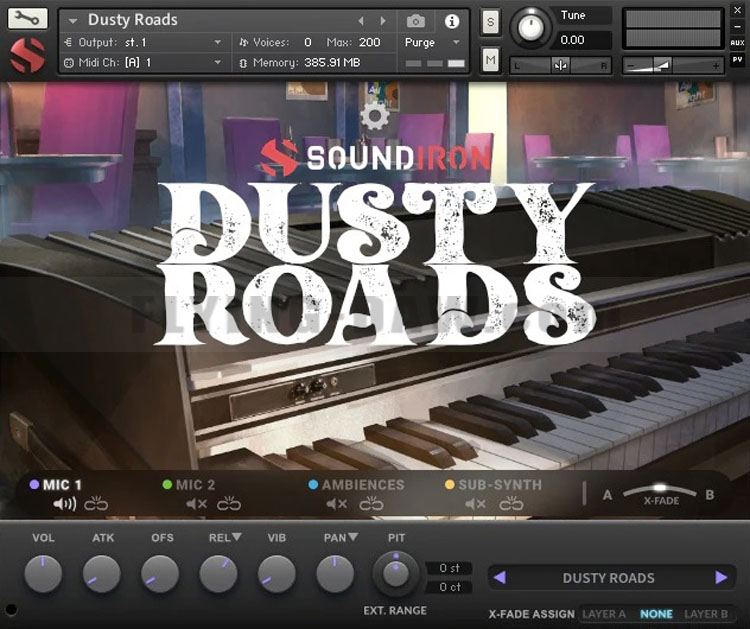Click the OFS knob
This screenshot has height=629, width=750.
pos(160,574)
